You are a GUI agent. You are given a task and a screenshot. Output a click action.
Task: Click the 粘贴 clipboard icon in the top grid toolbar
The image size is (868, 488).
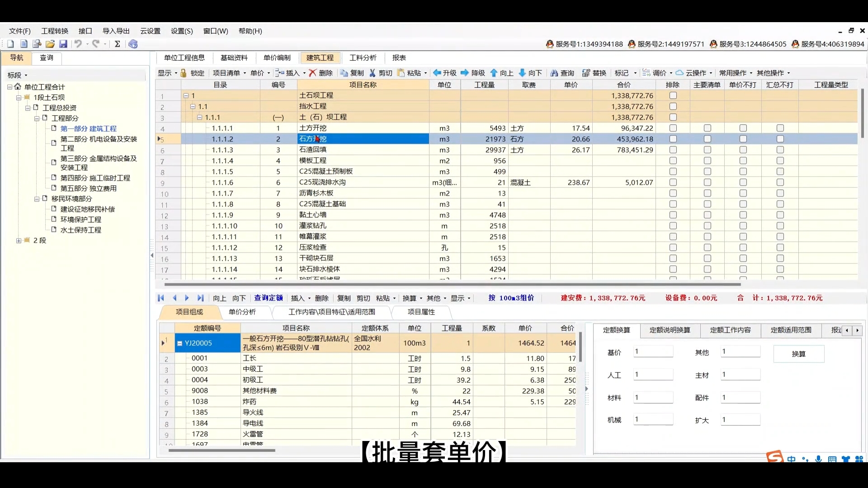pyautogui.click(x=401, y=73)
